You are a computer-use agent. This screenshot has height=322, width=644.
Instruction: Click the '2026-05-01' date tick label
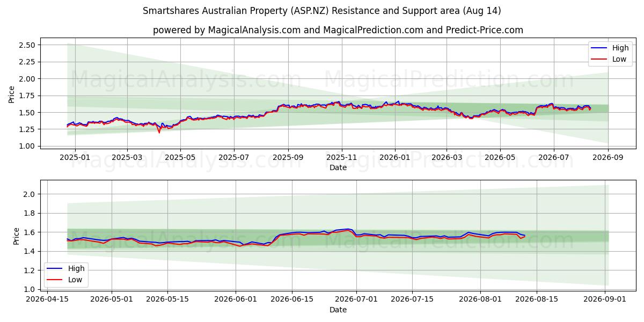112,299
